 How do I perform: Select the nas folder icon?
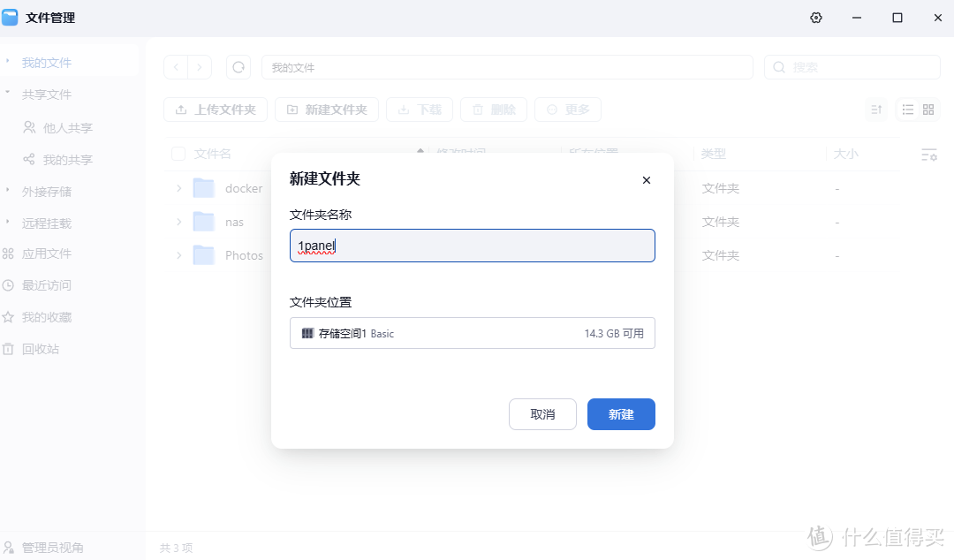[x=204, y=222]
